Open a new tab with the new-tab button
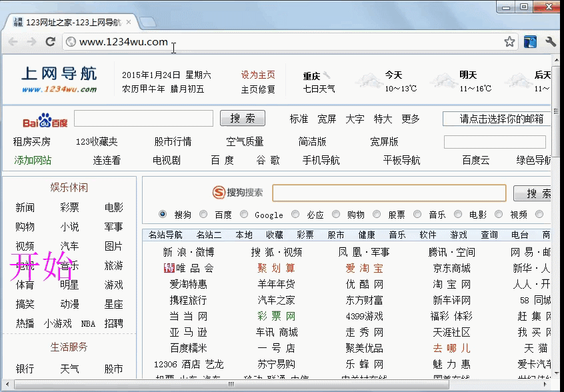The image size is (564, 392). coord(147,22)
